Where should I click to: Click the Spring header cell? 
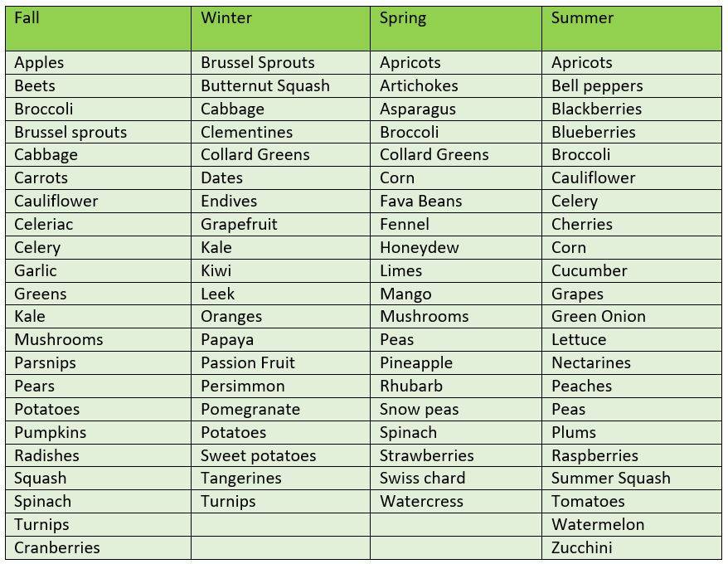[x=456, y=29]
